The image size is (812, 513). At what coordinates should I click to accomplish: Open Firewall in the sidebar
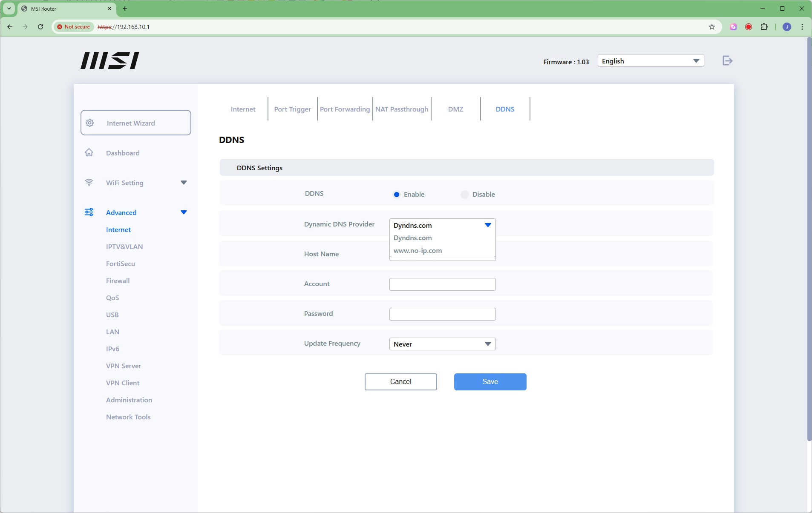click(x=118, y=281)
